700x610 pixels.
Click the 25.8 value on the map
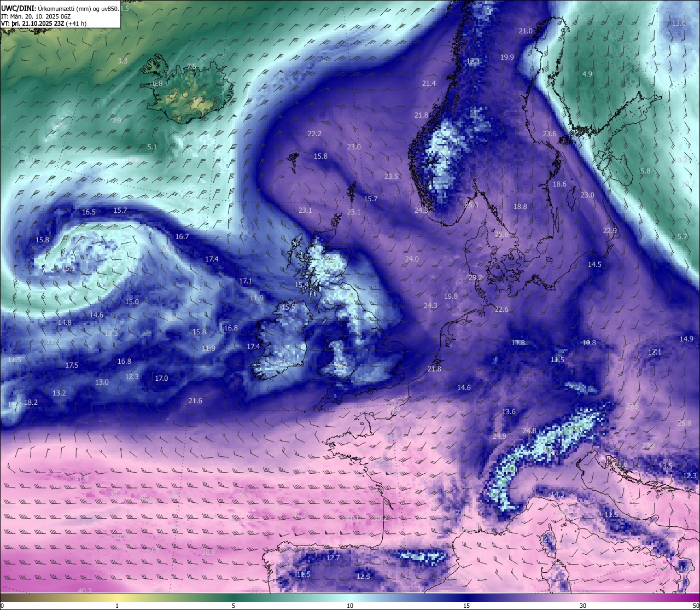click(684, 423)
